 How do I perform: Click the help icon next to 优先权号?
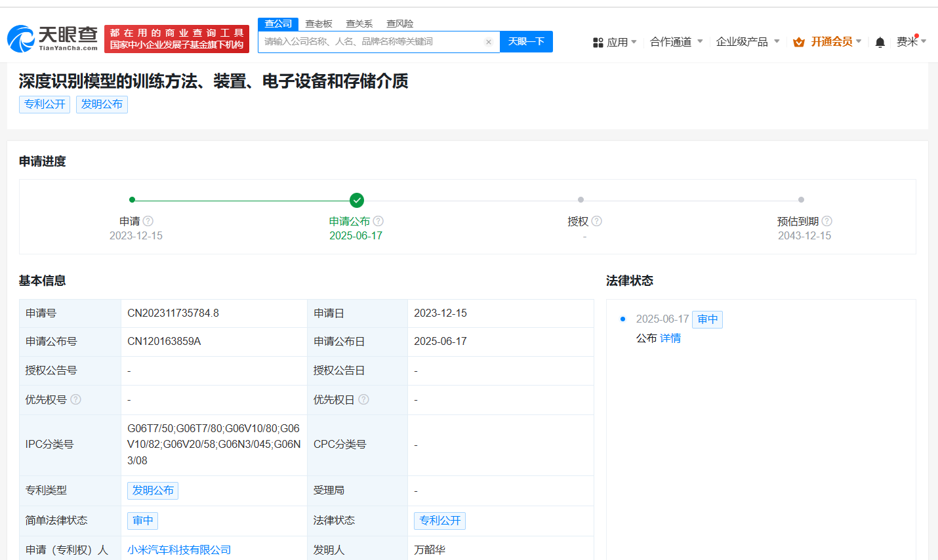point(76,399)
